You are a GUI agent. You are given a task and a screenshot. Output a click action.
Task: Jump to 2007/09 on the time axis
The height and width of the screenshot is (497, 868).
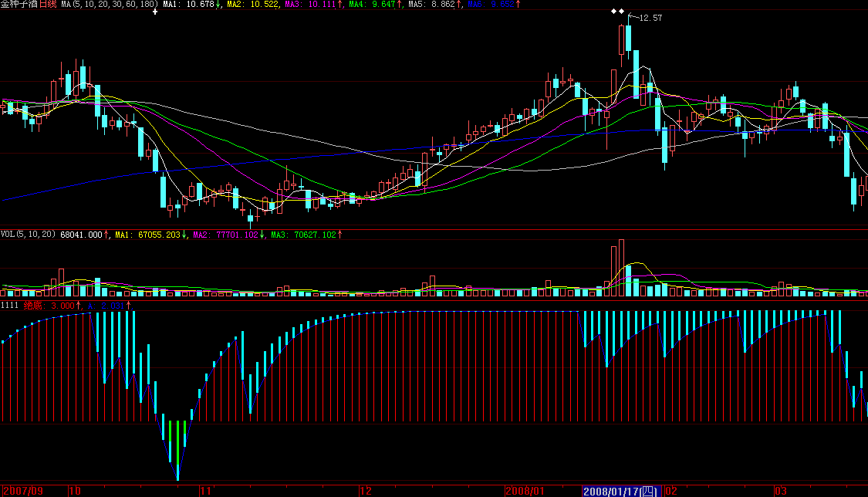tap(23, 491)
